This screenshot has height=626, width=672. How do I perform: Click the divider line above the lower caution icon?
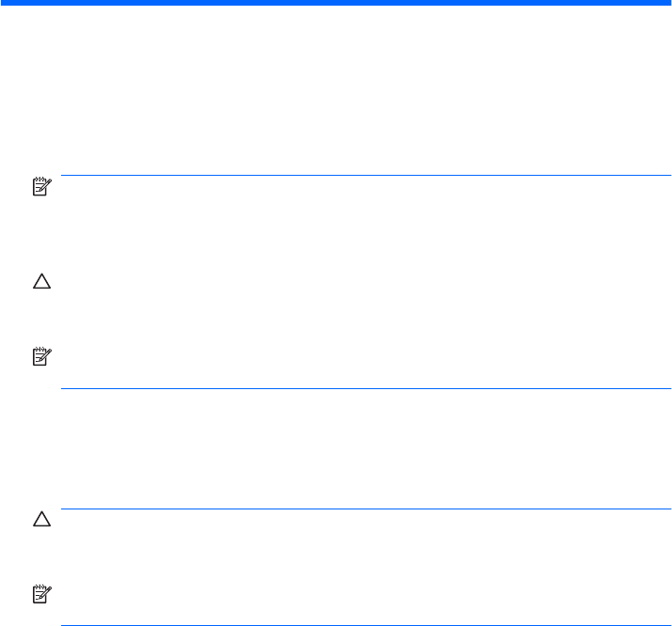tap(365, 509)
